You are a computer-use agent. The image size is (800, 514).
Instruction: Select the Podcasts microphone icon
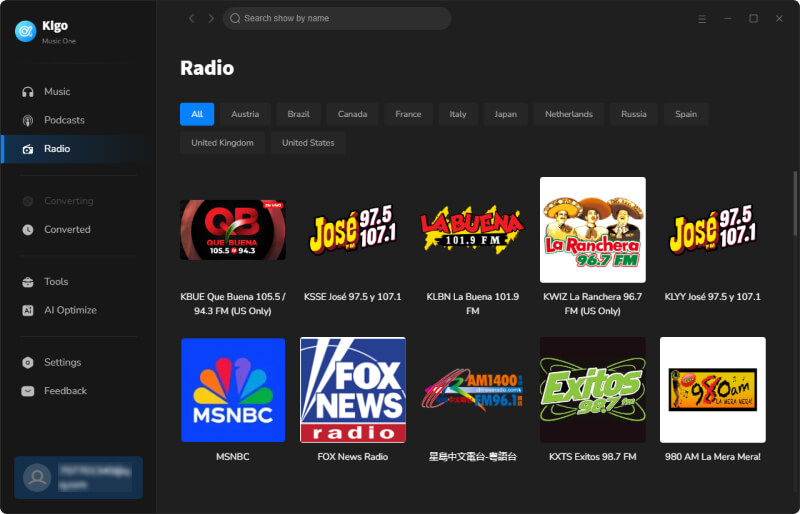(28, 120)
